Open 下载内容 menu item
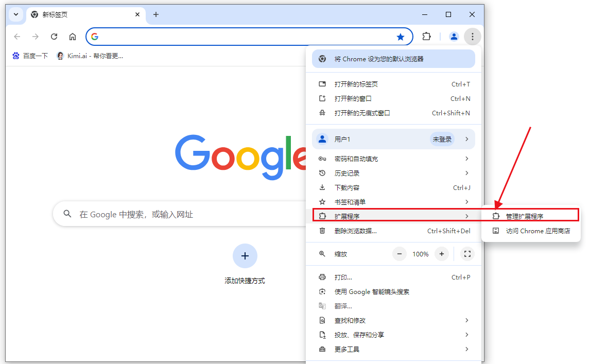The height and width of the screenshot is (364, 590). 393,187
